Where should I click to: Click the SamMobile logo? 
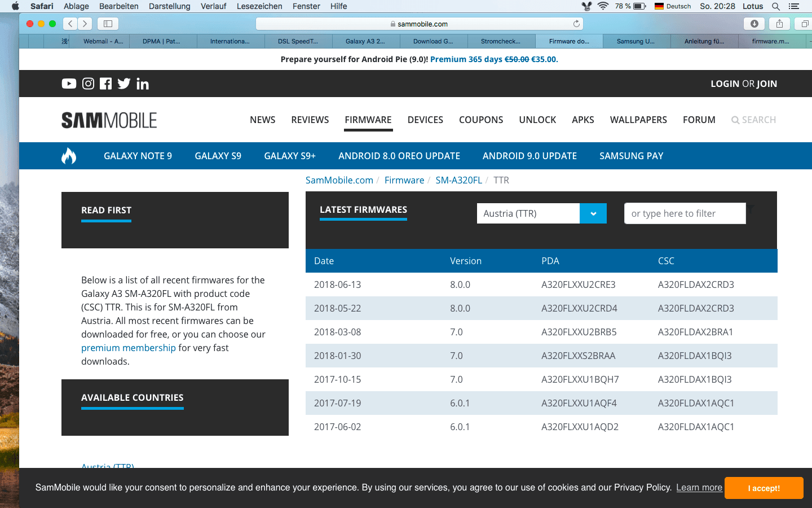pos(109,120)
